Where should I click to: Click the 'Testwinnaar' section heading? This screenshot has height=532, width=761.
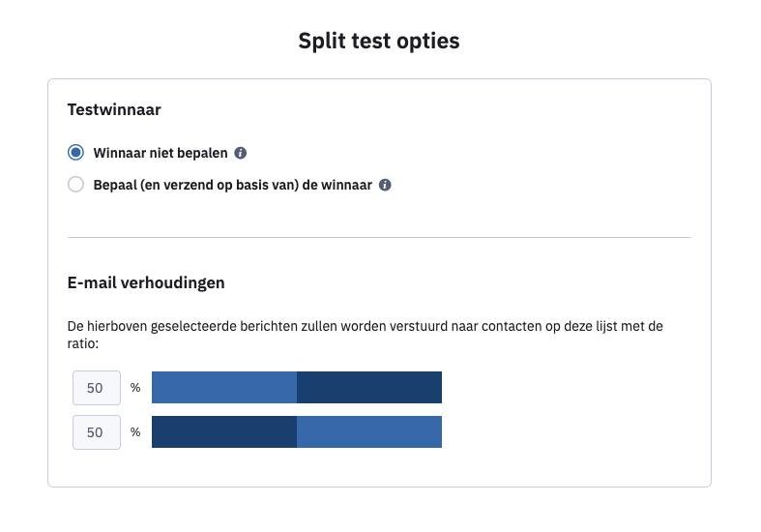point(114,110)
